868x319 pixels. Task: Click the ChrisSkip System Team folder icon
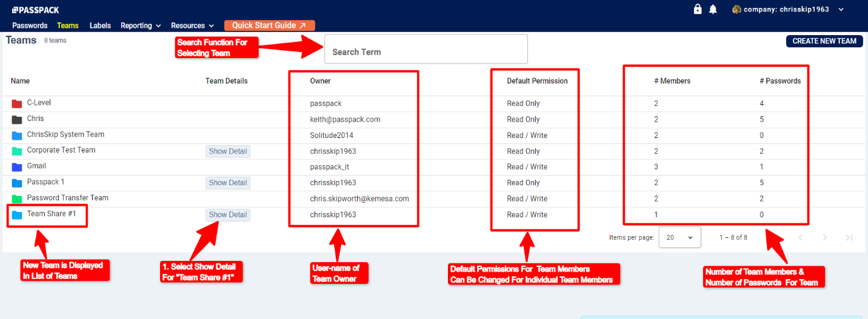pyautogui.click(x=17, y=136)
